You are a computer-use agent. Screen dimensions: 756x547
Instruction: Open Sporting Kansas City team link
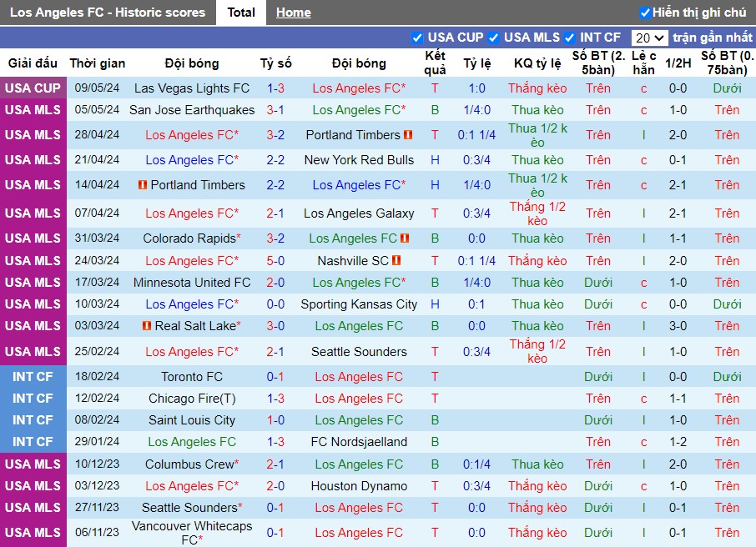pyautogui.click(x=359, y=304)
